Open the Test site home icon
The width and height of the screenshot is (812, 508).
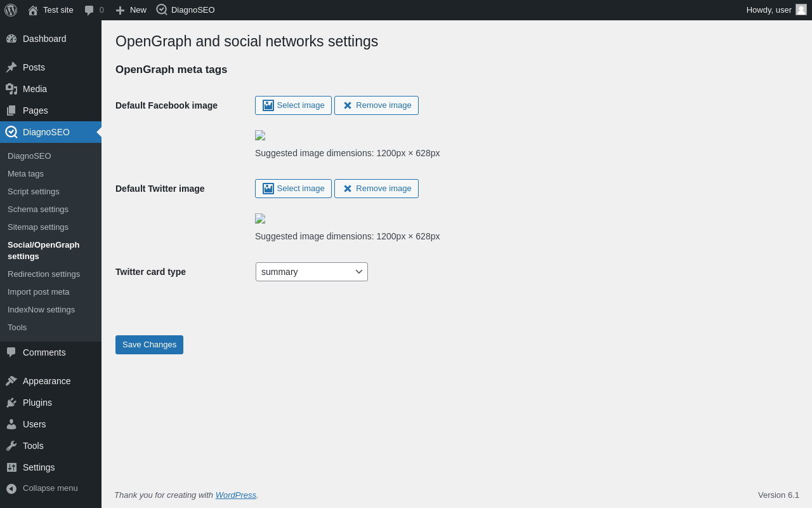pos(33,10)
